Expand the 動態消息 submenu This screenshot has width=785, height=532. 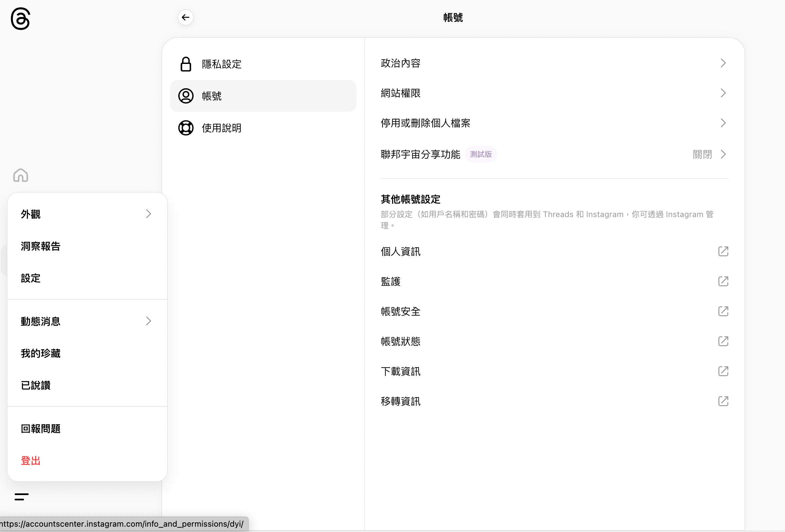coord(148,321)
